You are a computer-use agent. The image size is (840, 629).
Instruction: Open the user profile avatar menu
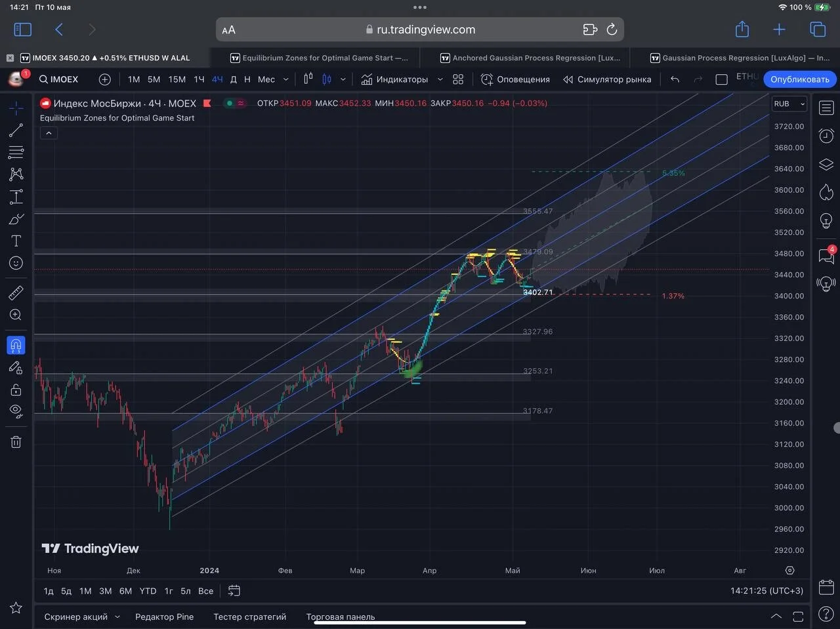pyautogui.click(x=16, y=79)
